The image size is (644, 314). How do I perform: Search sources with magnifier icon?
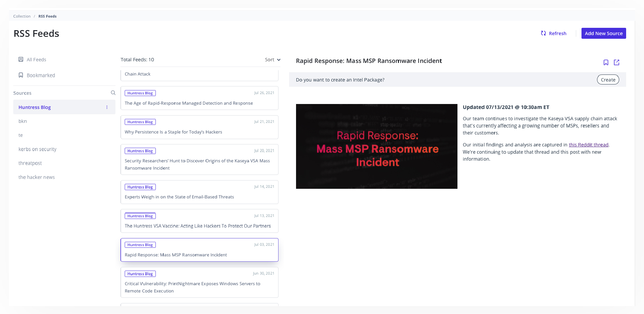[113, 93]
